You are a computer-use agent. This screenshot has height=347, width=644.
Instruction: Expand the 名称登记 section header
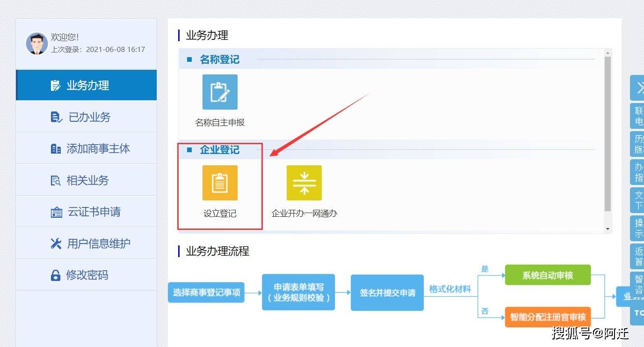click(x=219, y=59)
